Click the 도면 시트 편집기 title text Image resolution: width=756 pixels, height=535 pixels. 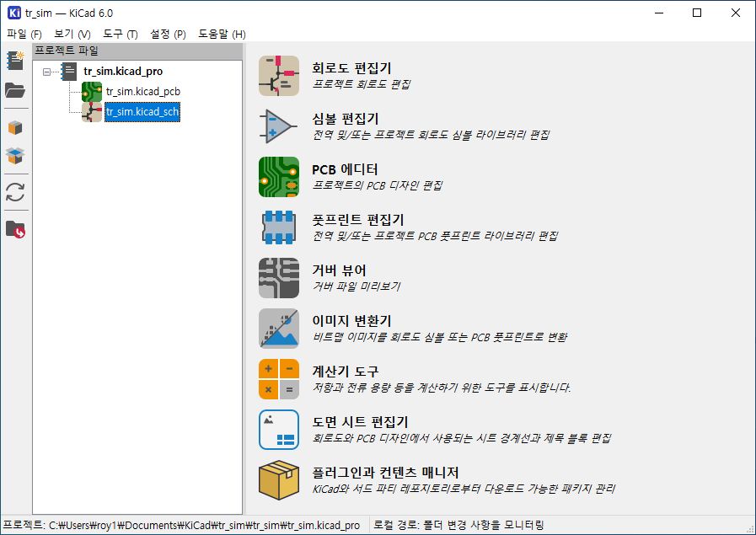(x=360, y=422)
